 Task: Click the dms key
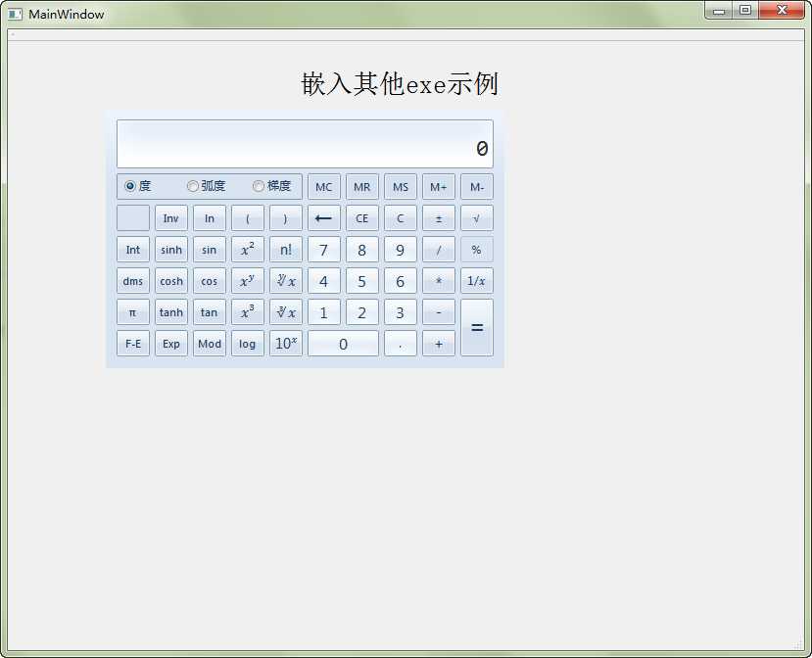[x=133, y=281]
